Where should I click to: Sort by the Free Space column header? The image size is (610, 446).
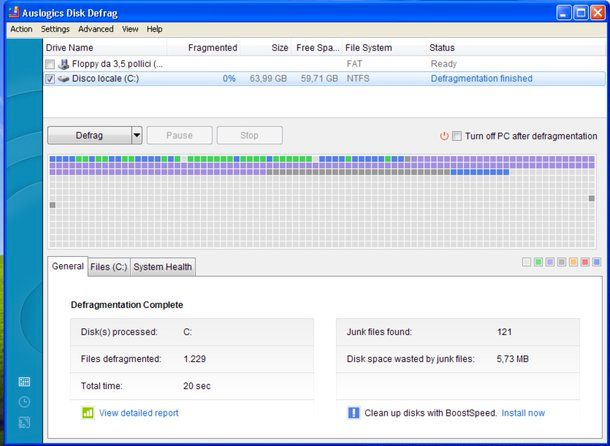coord(317,48)
